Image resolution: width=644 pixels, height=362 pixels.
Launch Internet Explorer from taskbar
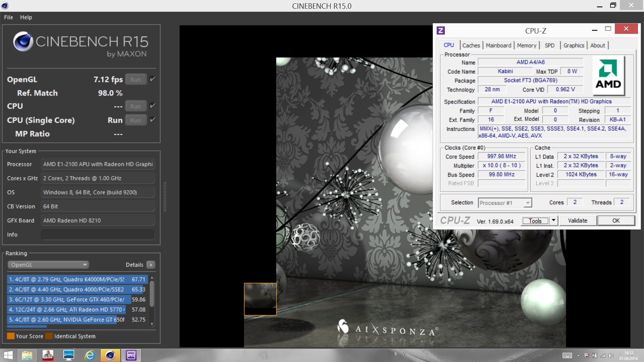[x=89, y=355]
